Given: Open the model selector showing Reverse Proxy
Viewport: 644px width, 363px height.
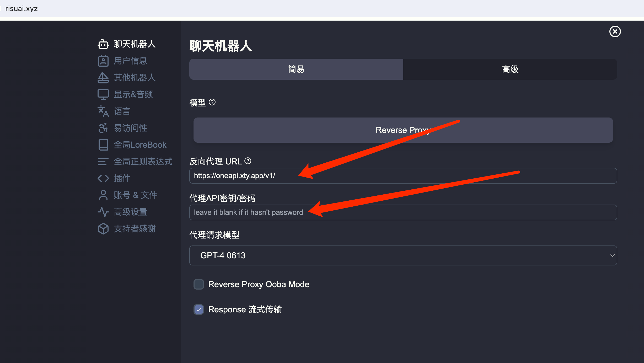Looking at the screenshot, I should [x=402, y=130].
